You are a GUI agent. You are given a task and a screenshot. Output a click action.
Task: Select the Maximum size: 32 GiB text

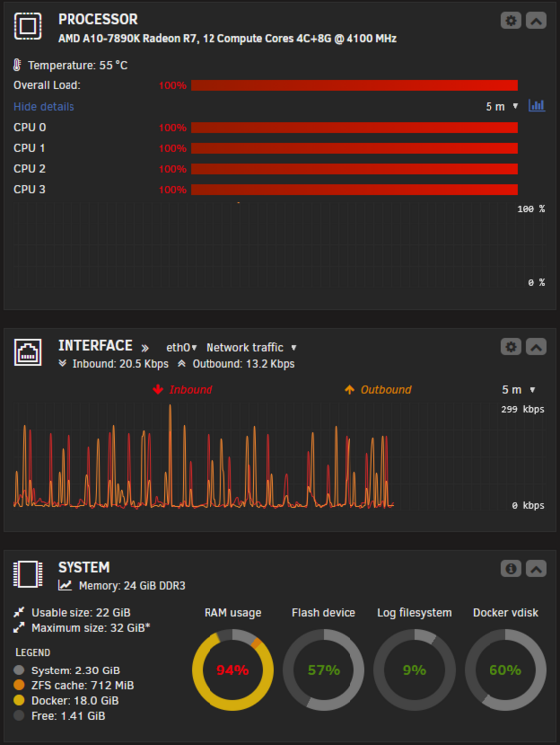tap(90, 628)
